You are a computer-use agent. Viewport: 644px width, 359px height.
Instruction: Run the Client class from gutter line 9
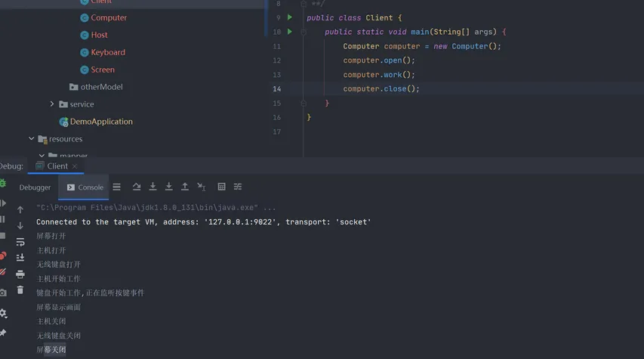click(290, 17)
